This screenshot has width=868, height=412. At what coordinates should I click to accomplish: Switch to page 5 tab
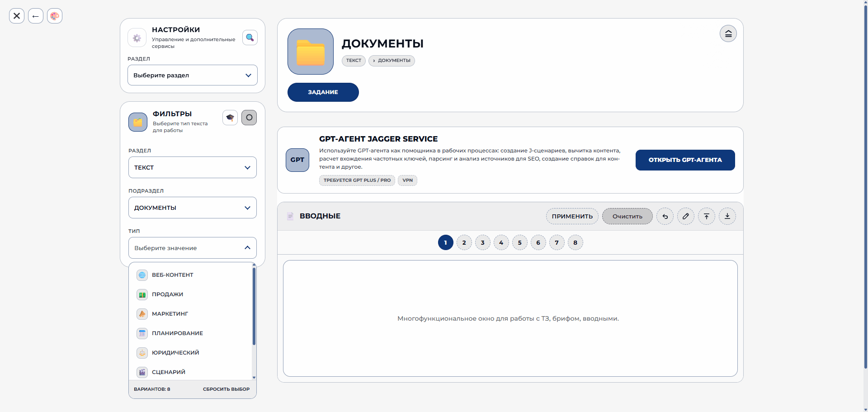coord(520,242)
